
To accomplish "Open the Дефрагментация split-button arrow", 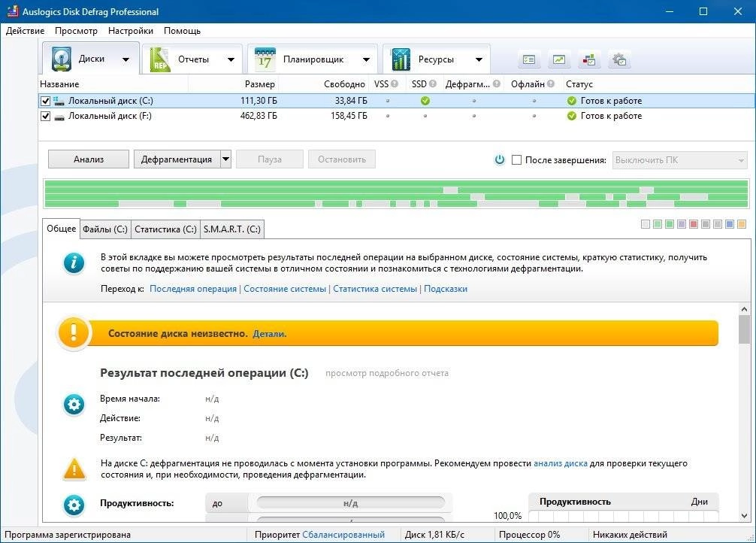I will (225, 159).
